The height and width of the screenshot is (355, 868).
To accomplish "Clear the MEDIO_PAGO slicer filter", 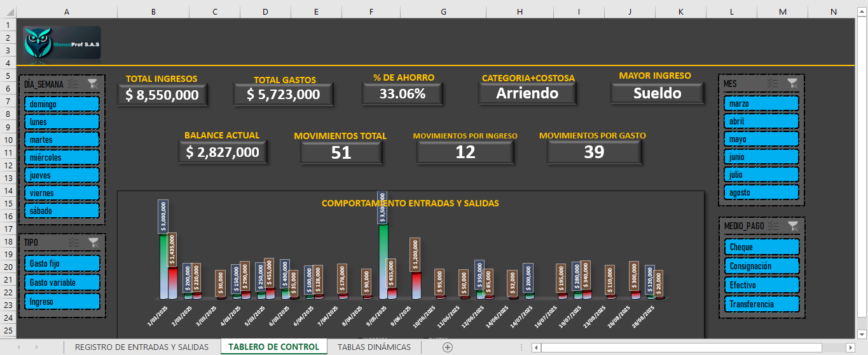I will pos(792,225).
